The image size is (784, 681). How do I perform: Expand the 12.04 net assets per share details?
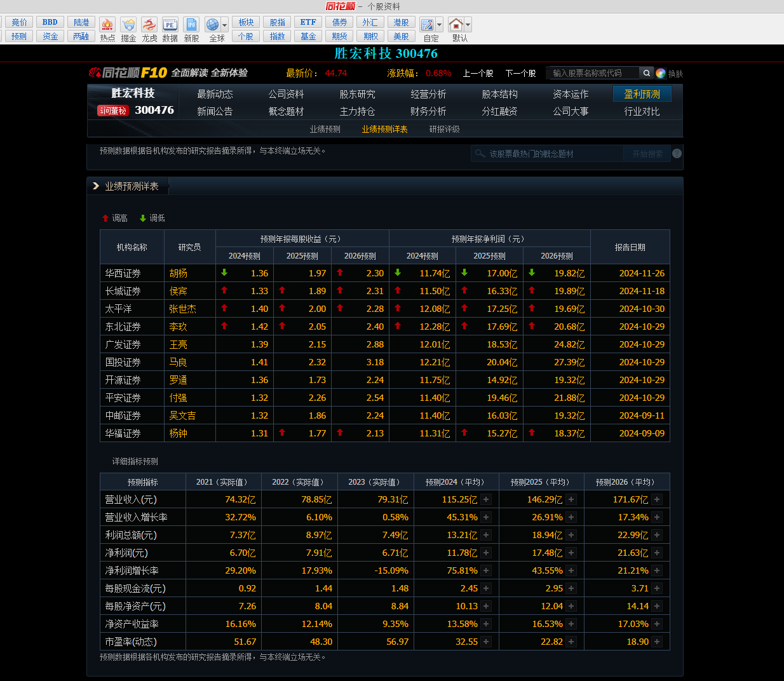[x=571, y=606]
